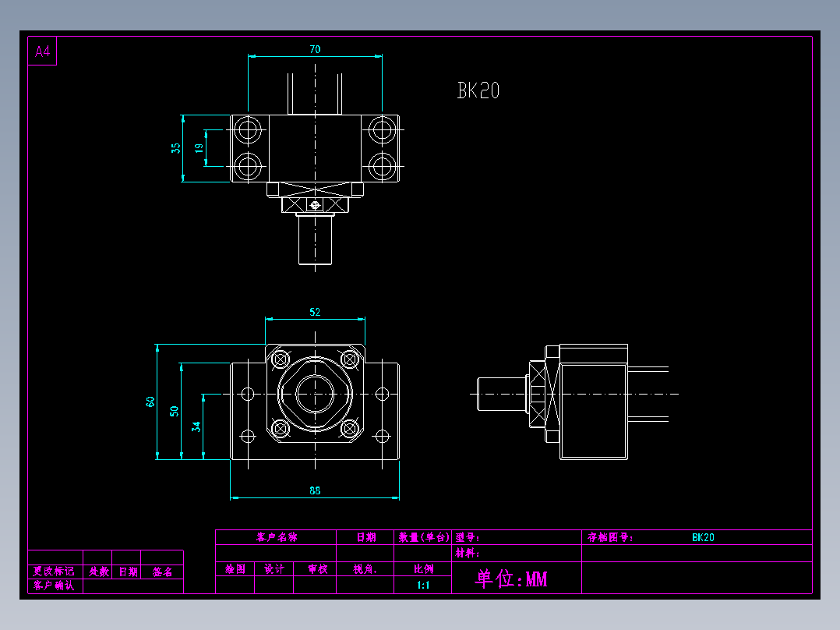Click the 客户确认 label
This screenshot has width=840, height=630.
(54, 586)
